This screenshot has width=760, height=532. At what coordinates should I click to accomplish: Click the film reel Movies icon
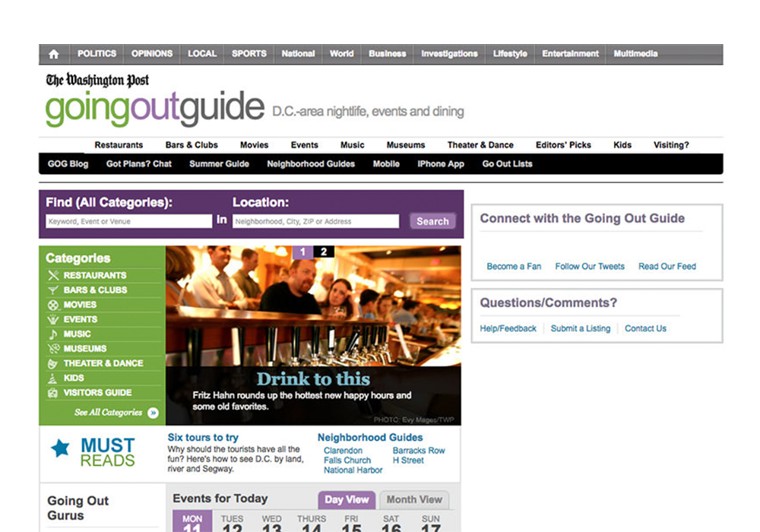53,305
